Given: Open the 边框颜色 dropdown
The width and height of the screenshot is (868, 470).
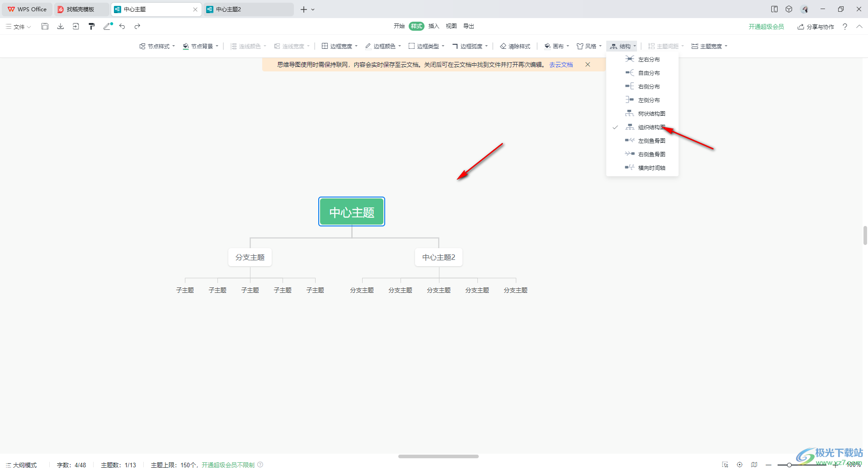Looking at the screenshot, I should (383, 46).
